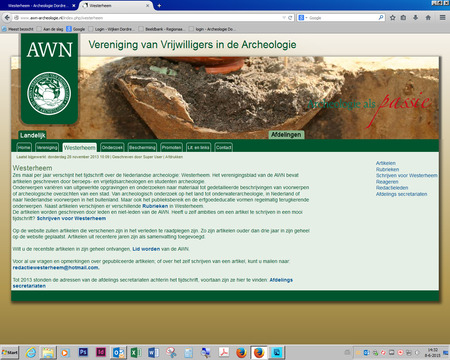Open the bookmarks list icon
The height and width of the screenshot is (360, 450).
(403, 18)
